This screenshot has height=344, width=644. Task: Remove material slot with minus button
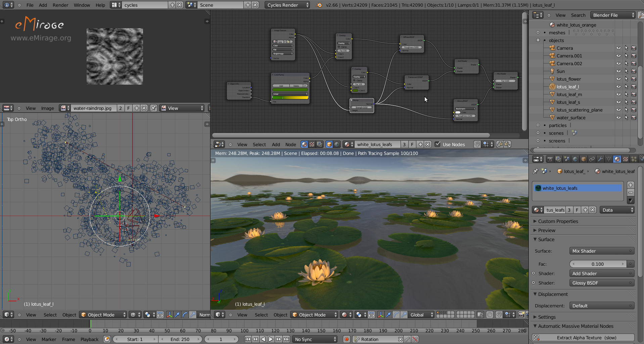click(x=631, y=192)
